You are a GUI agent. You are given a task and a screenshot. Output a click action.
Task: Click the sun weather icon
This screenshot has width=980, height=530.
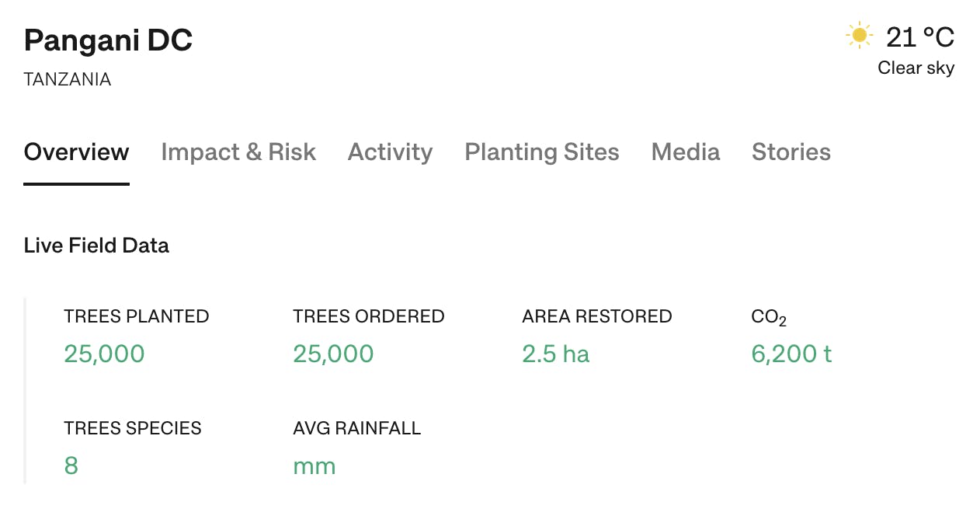[859, 36]
